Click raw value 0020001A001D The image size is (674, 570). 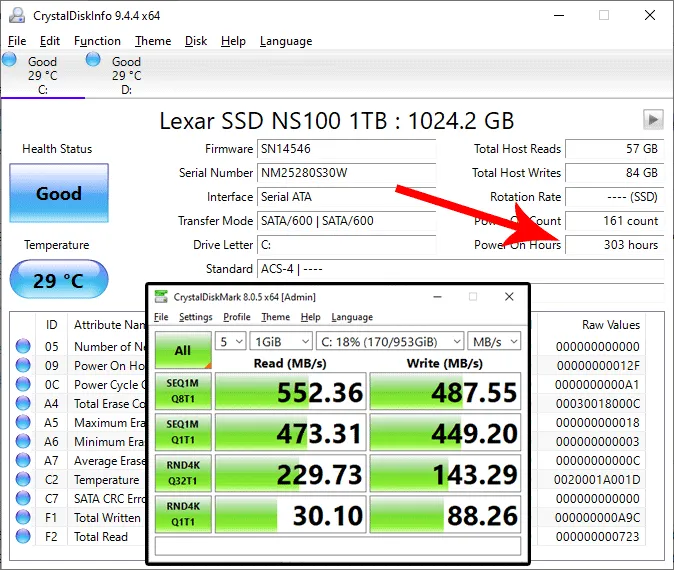pos(597,479)
